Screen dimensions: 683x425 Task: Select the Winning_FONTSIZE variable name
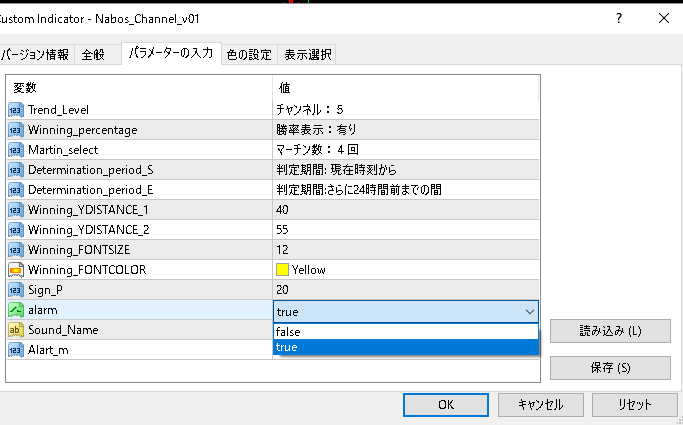click(79, 250)
